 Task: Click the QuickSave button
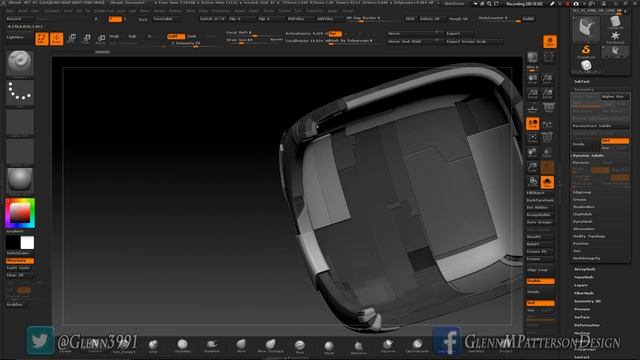tap(454, 4)
